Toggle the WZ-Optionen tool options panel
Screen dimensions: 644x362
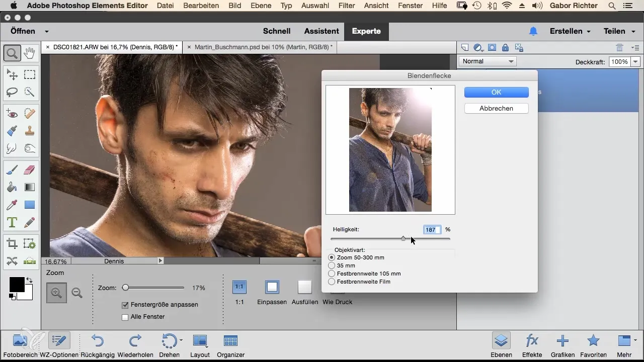pos(59,345)
